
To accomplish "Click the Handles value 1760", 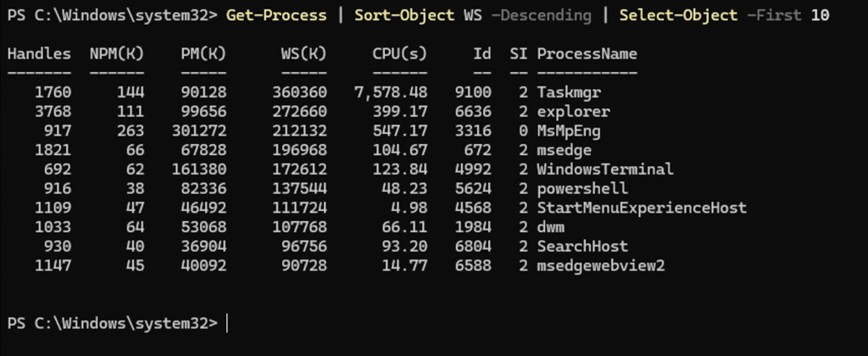I will pos(53,92).
